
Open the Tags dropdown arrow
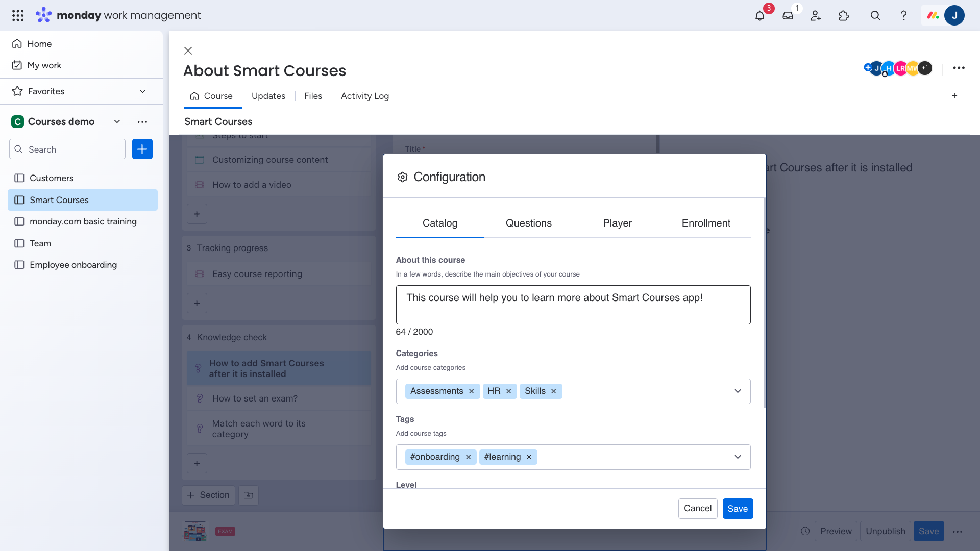click(737, 457)
